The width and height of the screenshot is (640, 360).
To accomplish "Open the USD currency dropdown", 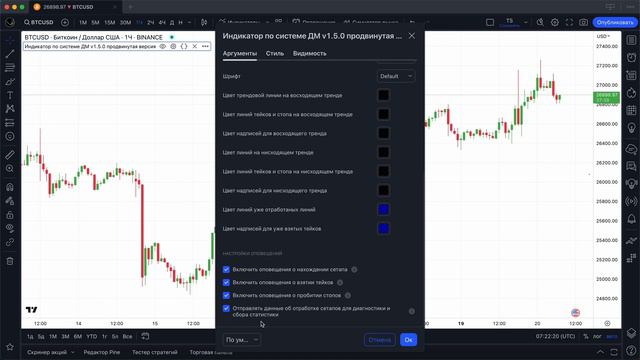I will click(603, 36).
